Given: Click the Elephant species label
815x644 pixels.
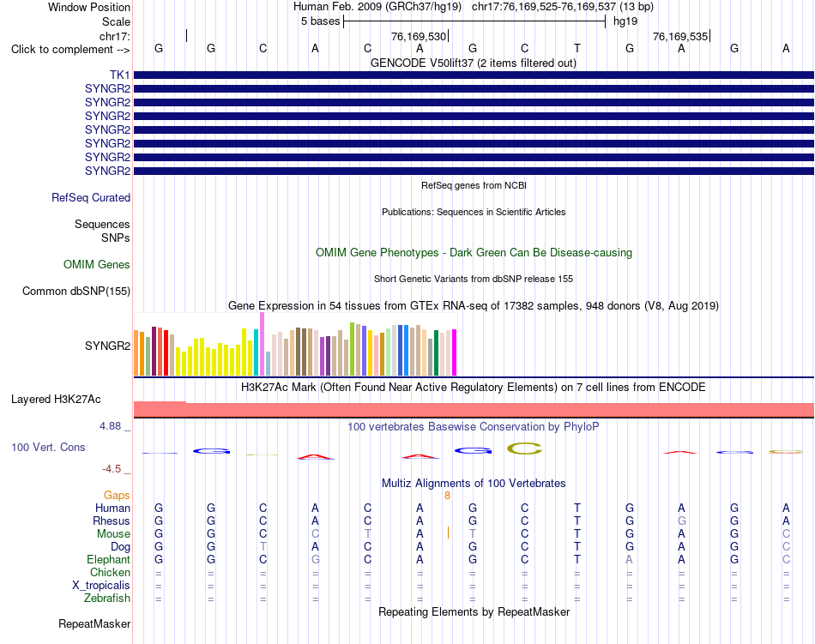Looking at the screenshot, I should (x=108, y=559).
